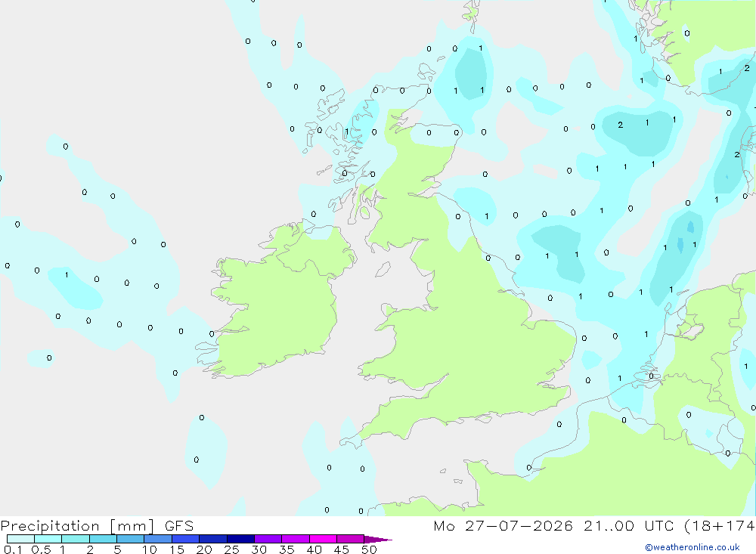Click the 25–30 mm navy legend segment
This screenshot has height=554, width=756.
tap(240, 539)
